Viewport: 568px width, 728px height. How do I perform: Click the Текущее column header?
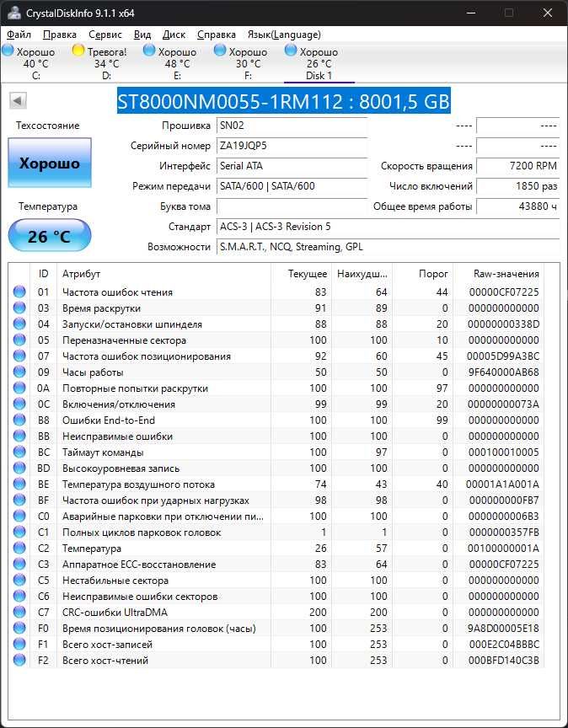tap(301, 274)
